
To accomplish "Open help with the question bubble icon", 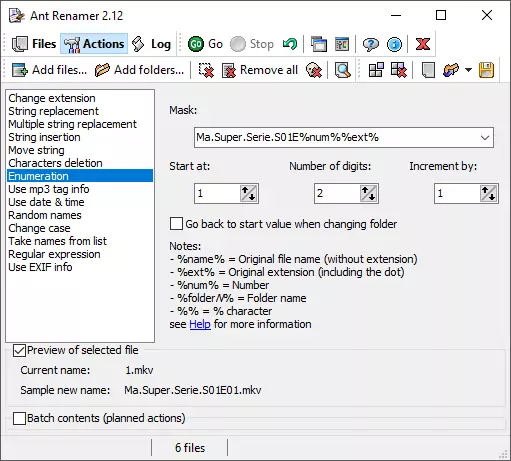I will pos(371,44).
